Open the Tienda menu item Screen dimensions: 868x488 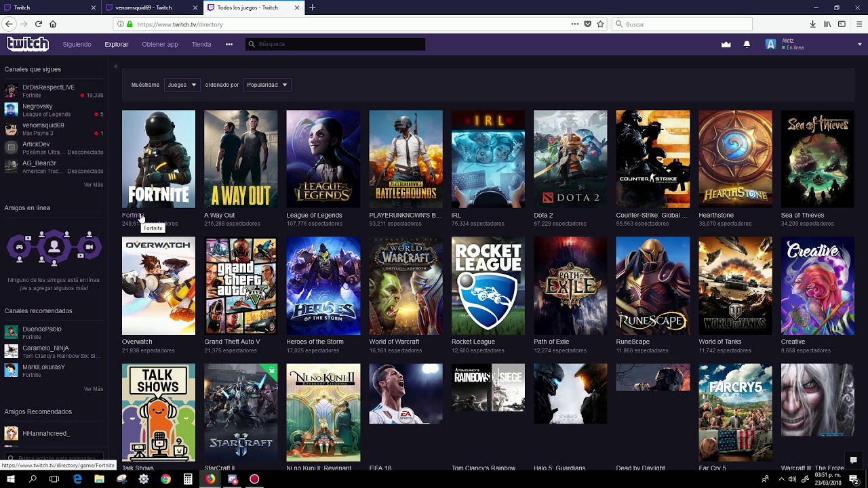coord(201,44)
